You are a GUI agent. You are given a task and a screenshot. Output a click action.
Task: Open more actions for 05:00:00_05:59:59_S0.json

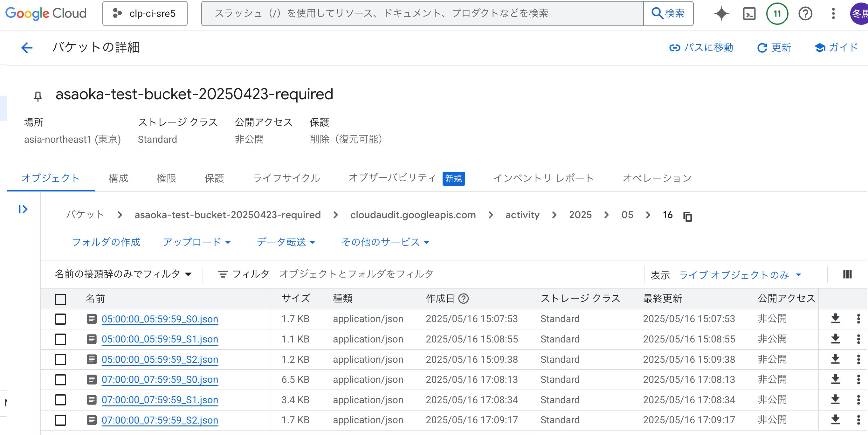pyautogui.click(x=858, y=318)
